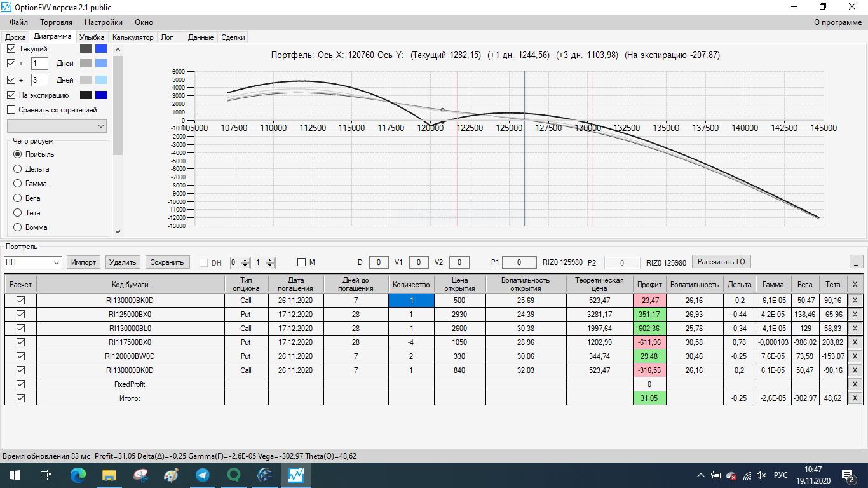This screenshot has width=868, height=488.
Task: Select the Тета radio option
Action: pos(18,213)
